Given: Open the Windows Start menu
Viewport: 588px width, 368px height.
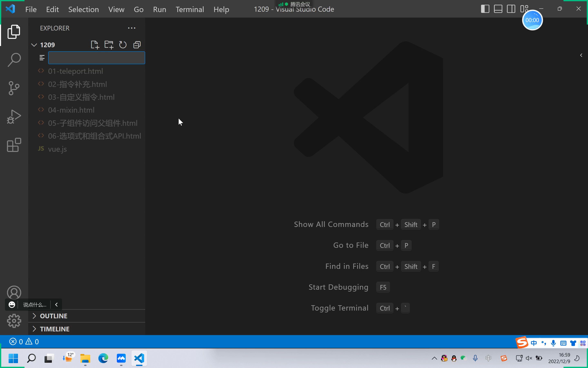Looking at the screenshot, I should [x=13, y=358].
